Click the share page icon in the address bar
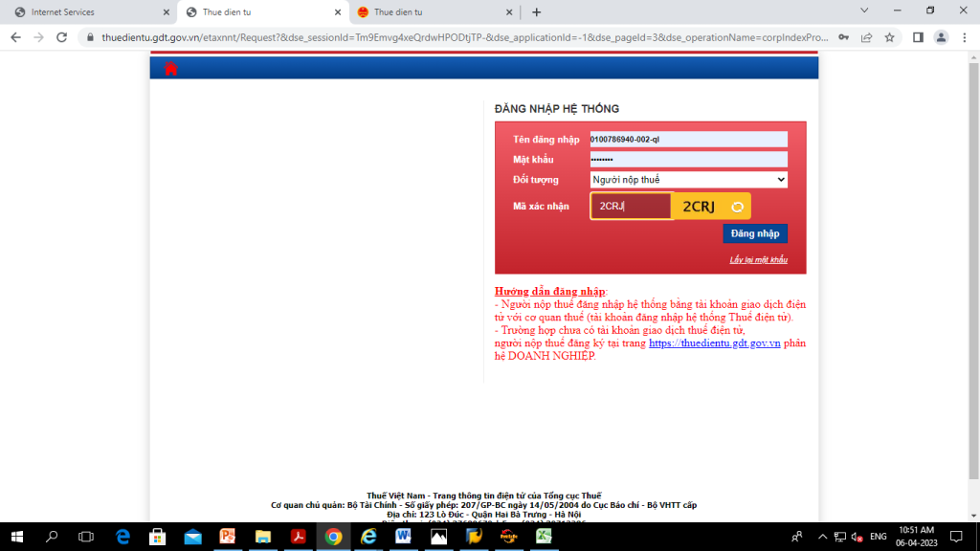This screenshot has width=980, height=551. click(x=866, y=37)
